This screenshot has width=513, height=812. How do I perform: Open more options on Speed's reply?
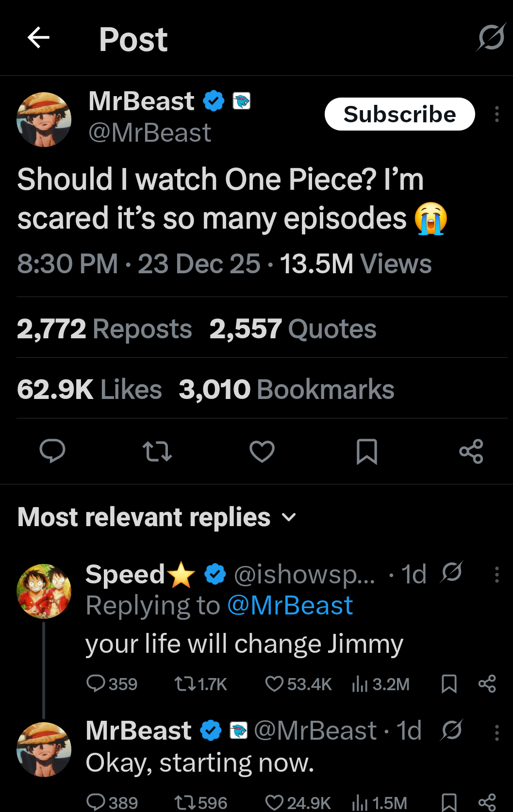pyautogui.click(x=496, y=575)
